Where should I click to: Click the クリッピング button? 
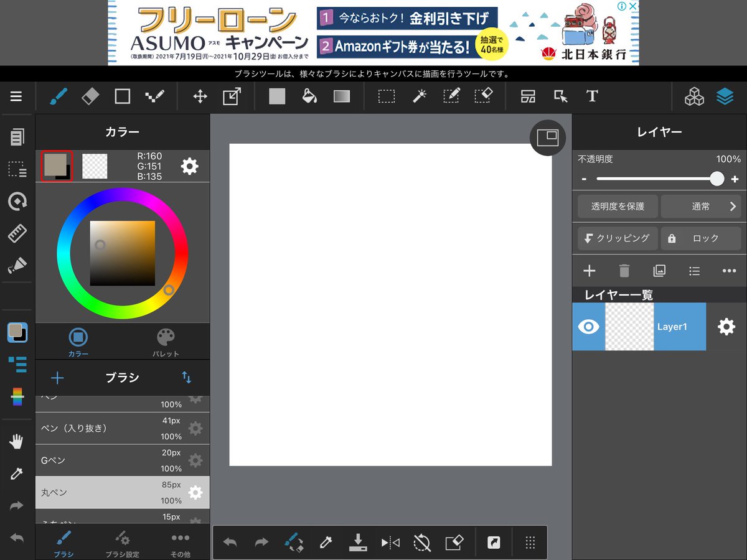(x=617, y=238)
